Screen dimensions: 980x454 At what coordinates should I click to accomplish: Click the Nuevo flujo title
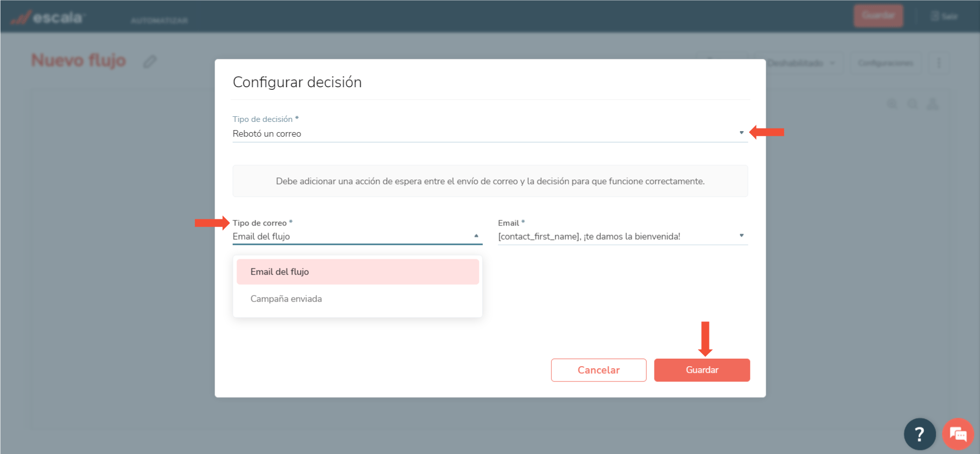tap(79, 60)
